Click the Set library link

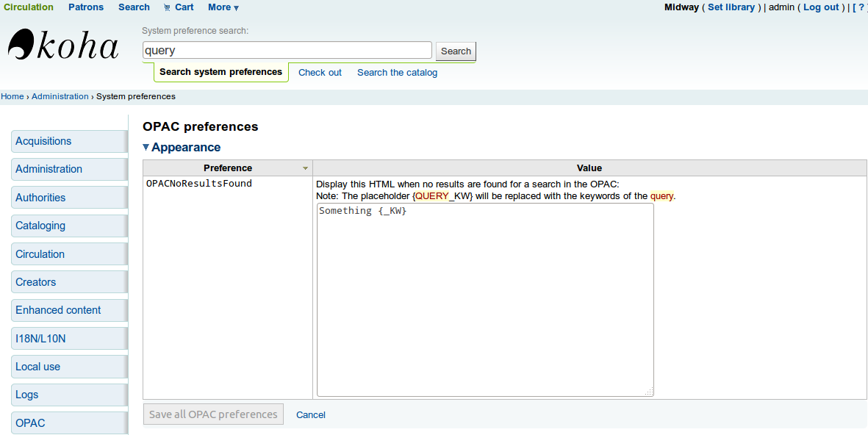click(x=731, y=7)
